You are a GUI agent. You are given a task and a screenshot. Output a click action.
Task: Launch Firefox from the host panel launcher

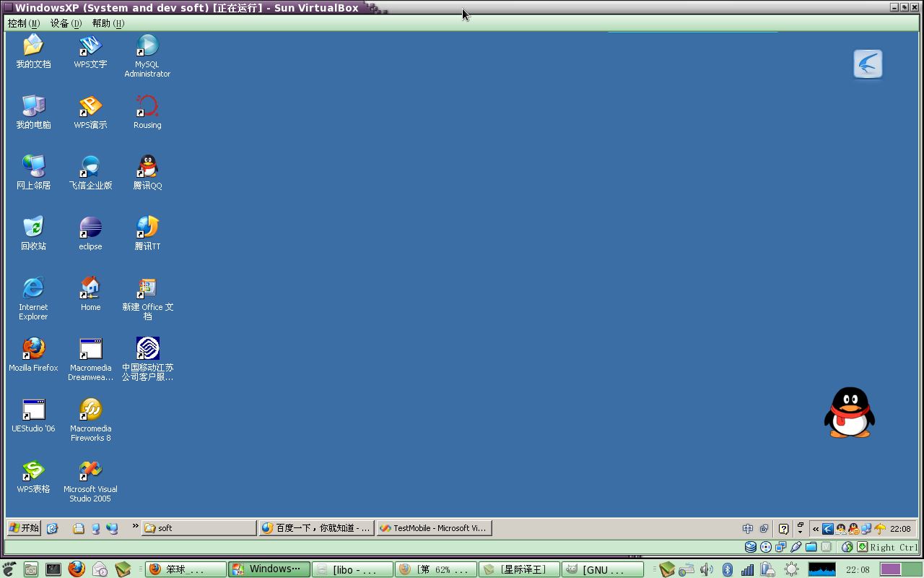[x=77, y=569]
